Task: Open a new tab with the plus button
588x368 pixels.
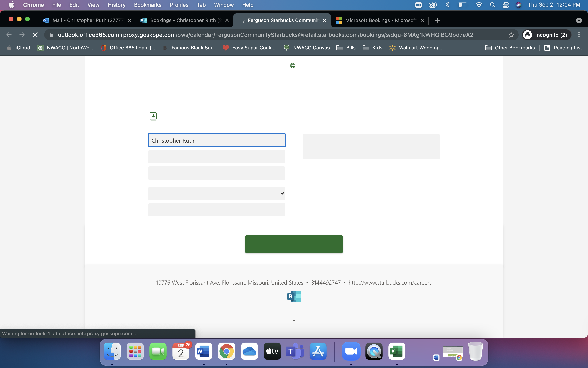Action: 438,20
